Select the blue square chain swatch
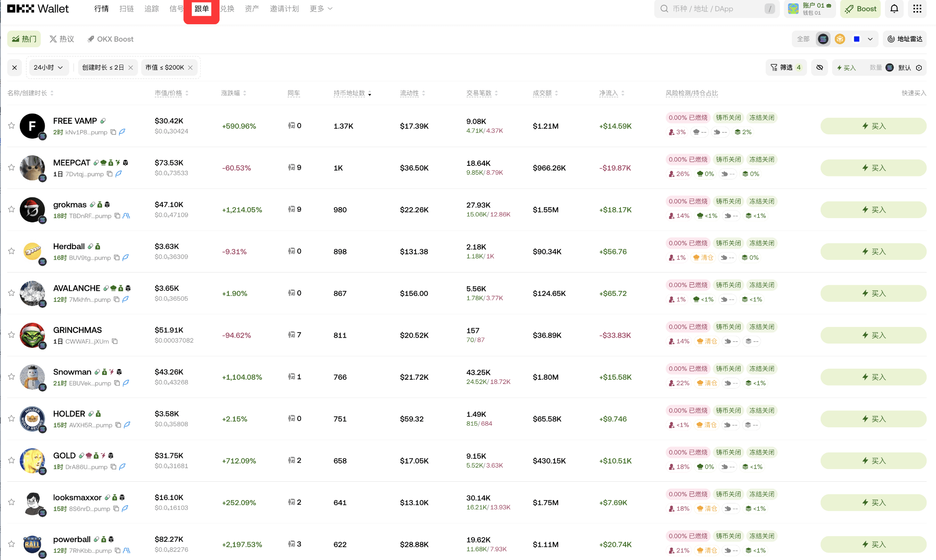This screenshot has height=560, width=936. [856, 39]
